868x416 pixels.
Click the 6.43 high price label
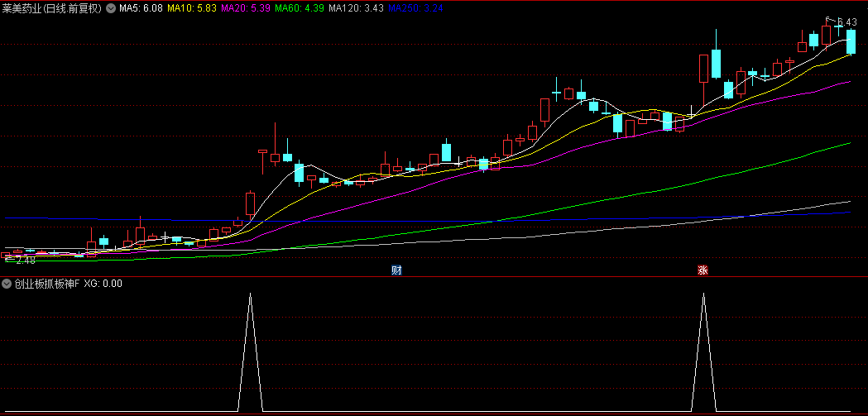tap(846, 22)
